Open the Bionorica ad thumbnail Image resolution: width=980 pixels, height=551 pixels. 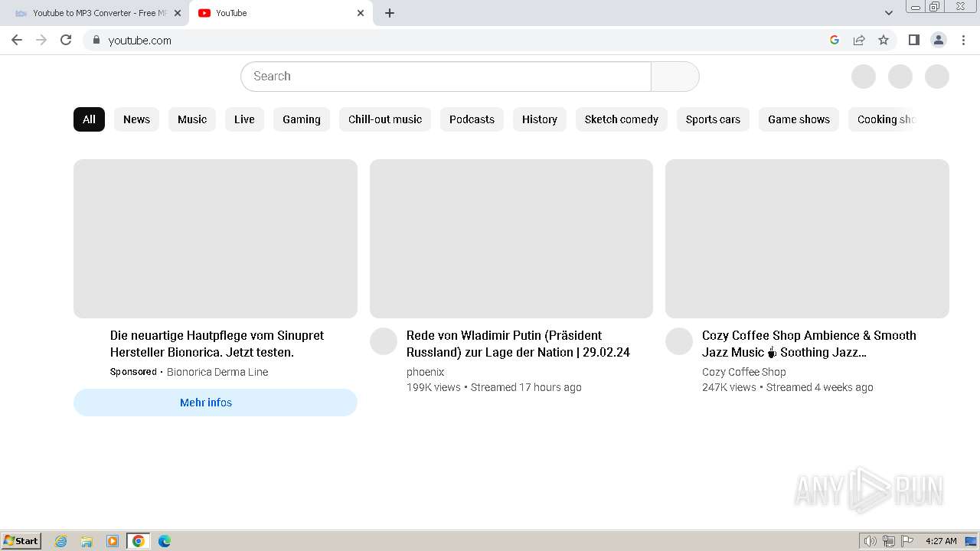coord(215,239)
